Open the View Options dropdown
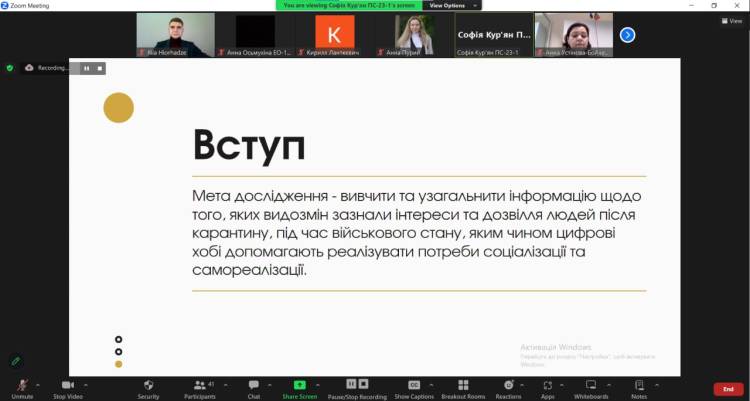The image size is (750, 401). point(448,5)
